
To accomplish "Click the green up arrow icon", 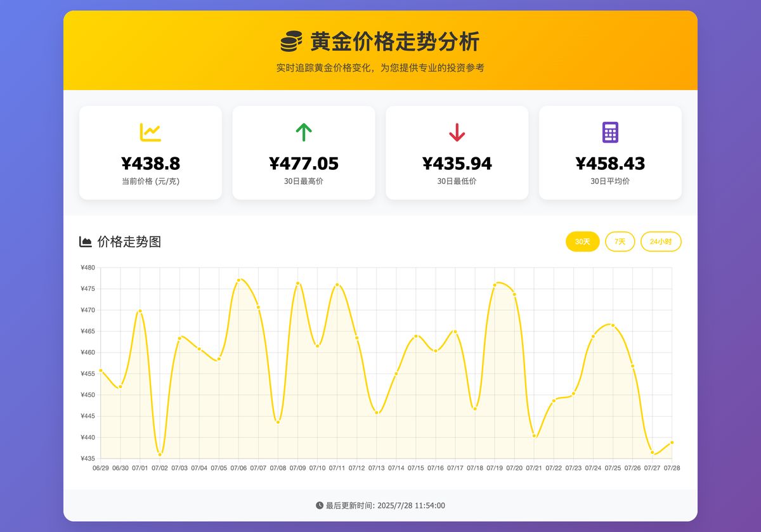I will pos(304,132).
